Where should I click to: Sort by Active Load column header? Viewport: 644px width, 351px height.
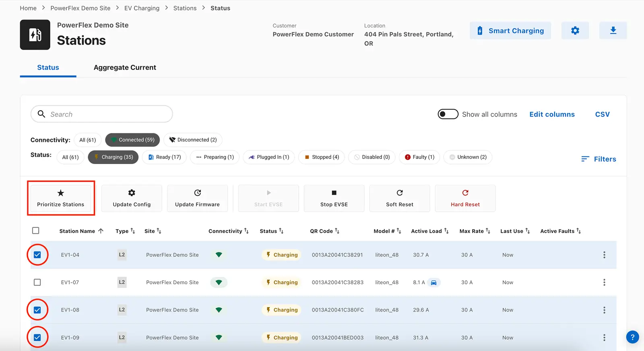[x=430, y=231]
